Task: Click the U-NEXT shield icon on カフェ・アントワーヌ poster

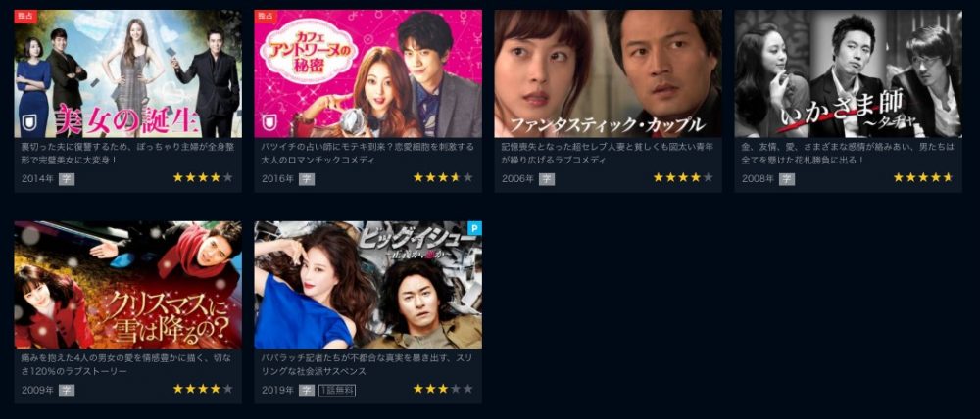Action: point(269,123)
